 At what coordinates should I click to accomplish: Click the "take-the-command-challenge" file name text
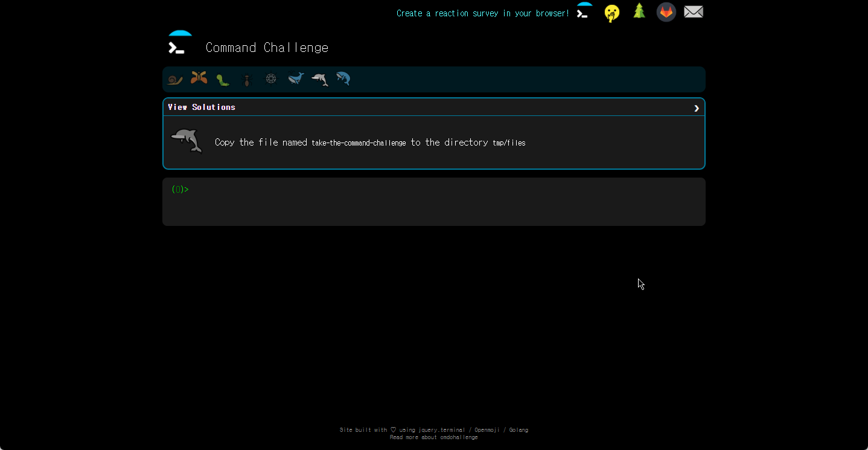coord(359,143)
